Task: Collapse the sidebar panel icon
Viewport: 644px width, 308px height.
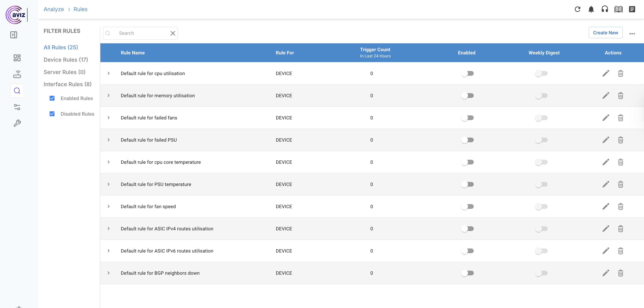Action: (x=14, y=35)
